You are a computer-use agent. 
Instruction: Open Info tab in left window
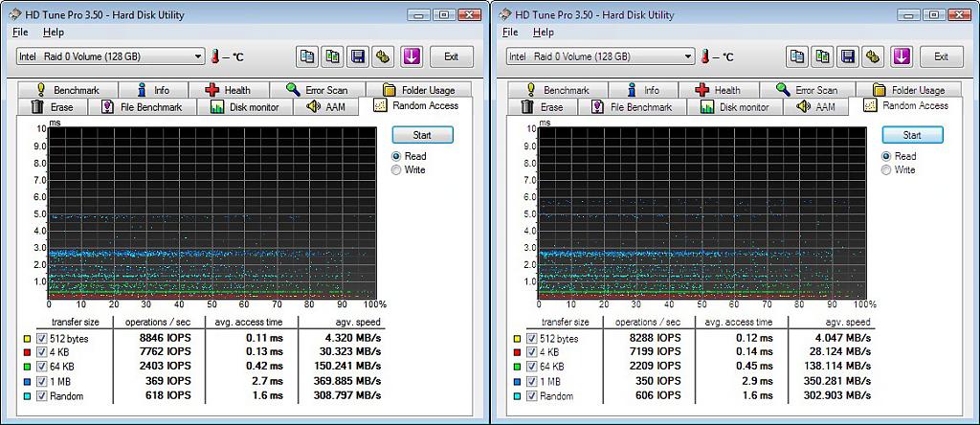click(152, 90)
